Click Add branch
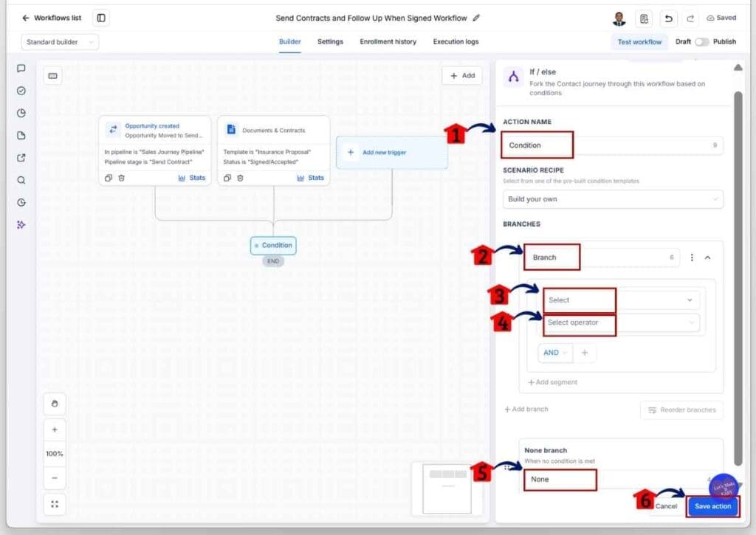The width and height of the screenshot is (756, 535). pyautogui.click(x=526, y=410)
